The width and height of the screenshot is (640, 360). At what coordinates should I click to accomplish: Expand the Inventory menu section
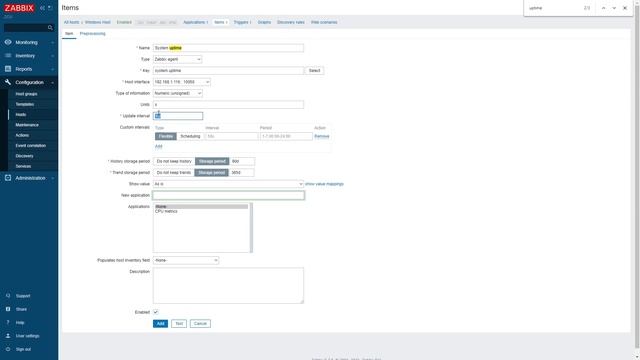tap(53, 56)
